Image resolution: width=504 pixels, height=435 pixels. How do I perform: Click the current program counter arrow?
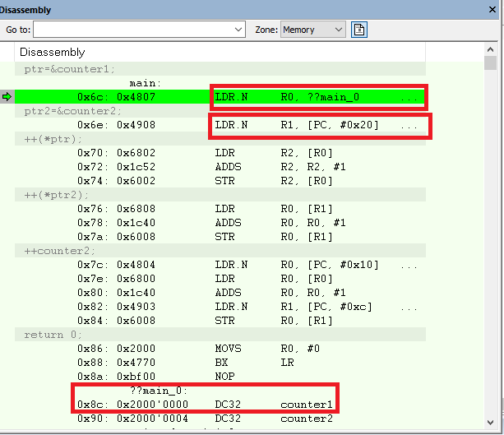click(x=7, y=96)
